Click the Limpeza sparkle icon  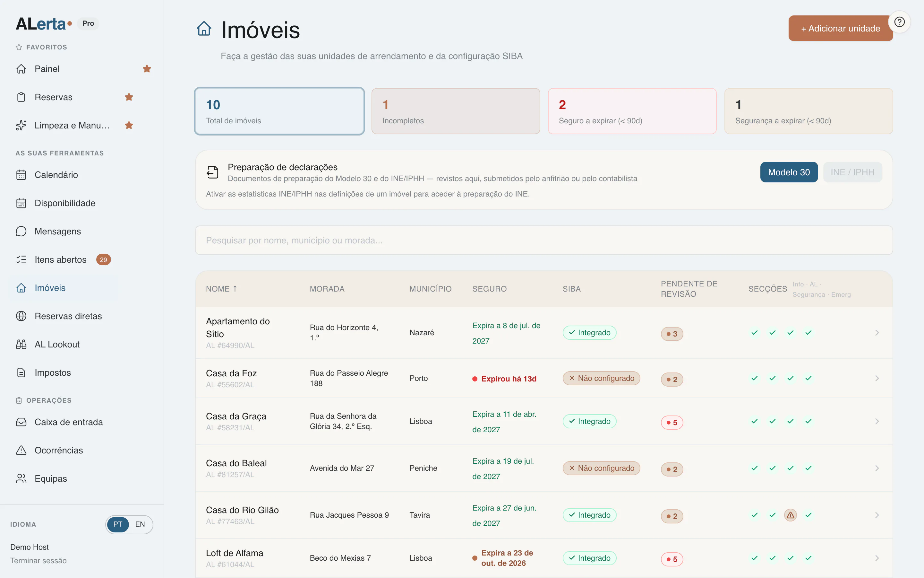[x=21, y=125]
